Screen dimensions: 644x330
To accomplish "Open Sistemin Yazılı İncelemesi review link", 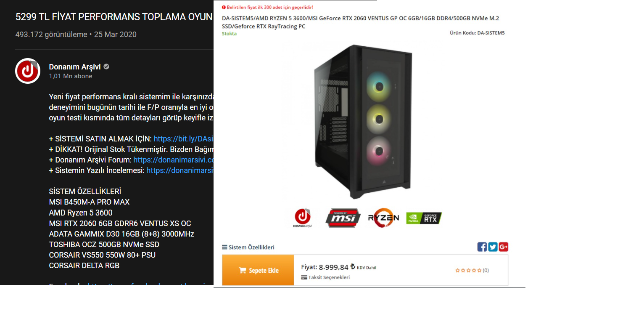I will pos(180,170).
